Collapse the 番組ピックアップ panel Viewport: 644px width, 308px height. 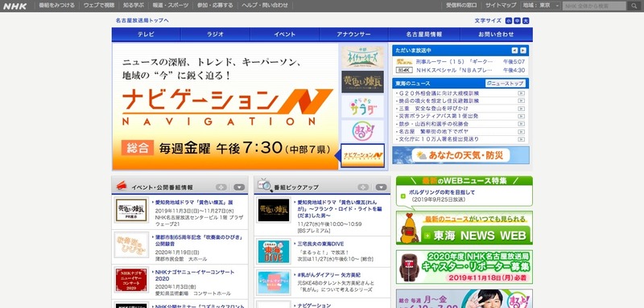(381, 187)
